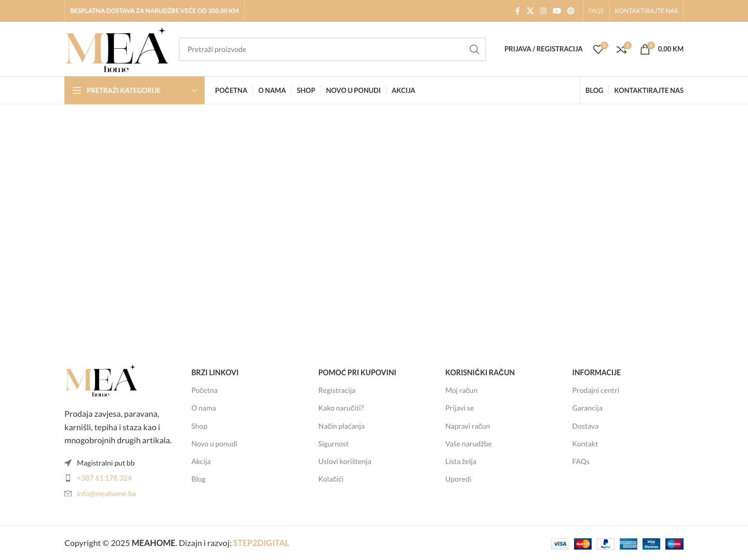Click the MEA home header logo
The image size is (748, 560).
coord(116,49)
